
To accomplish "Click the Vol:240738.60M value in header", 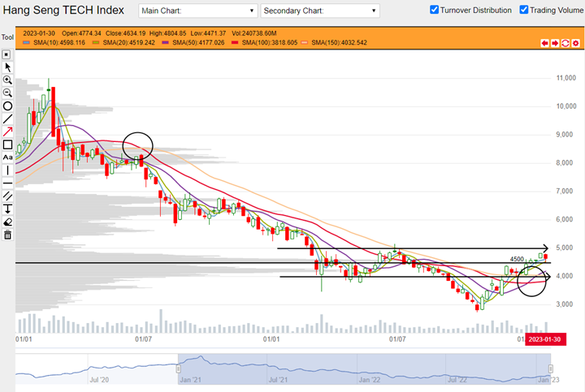I will (x=254, y=33).
